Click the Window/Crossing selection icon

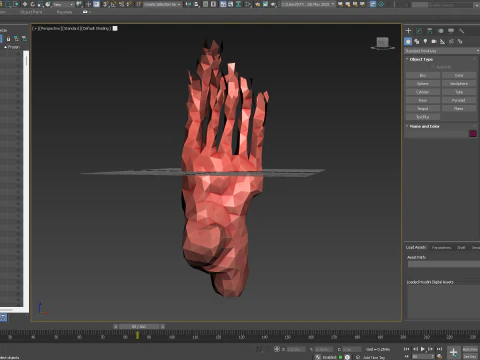[x=16, y=4]
